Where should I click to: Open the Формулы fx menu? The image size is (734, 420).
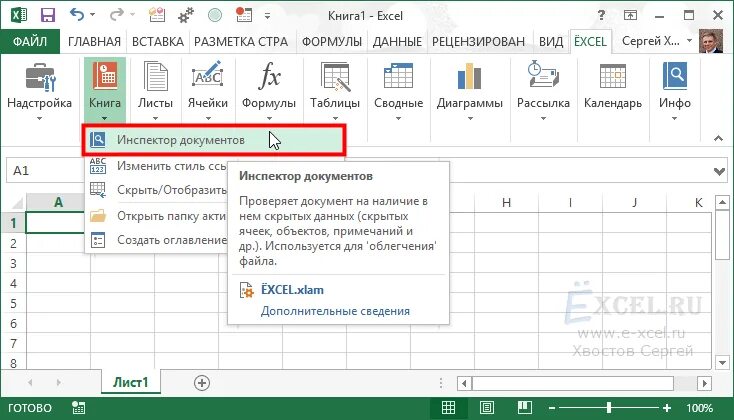pos(269,91)
